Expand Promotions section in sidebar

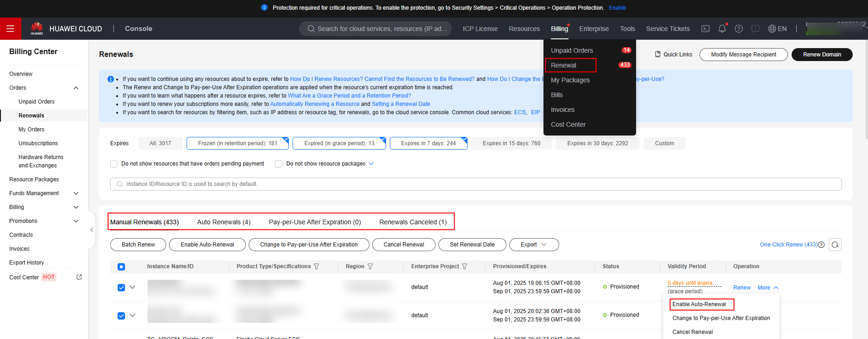pyautogui.click(x=76, y=221)
